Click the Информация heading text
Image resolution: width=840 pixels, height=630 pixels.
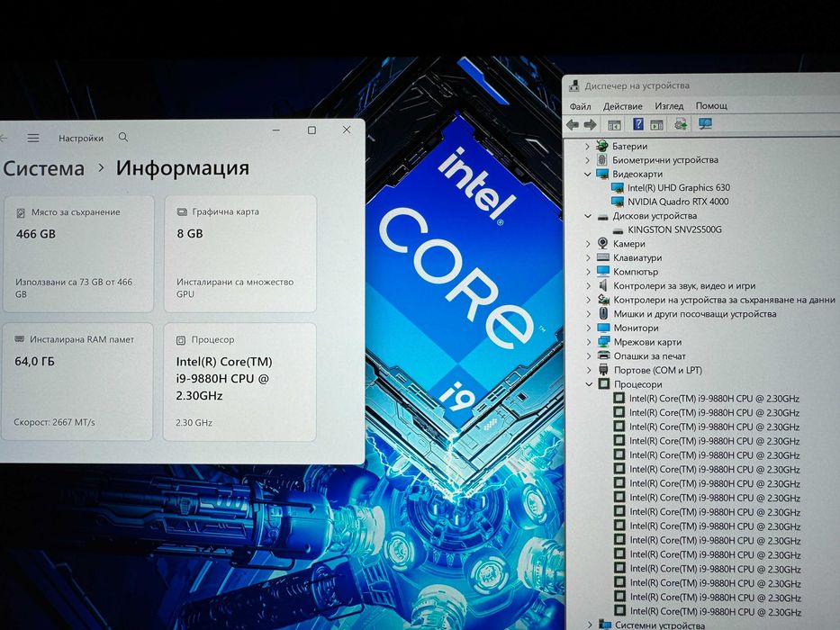click(x=183, y=167)
